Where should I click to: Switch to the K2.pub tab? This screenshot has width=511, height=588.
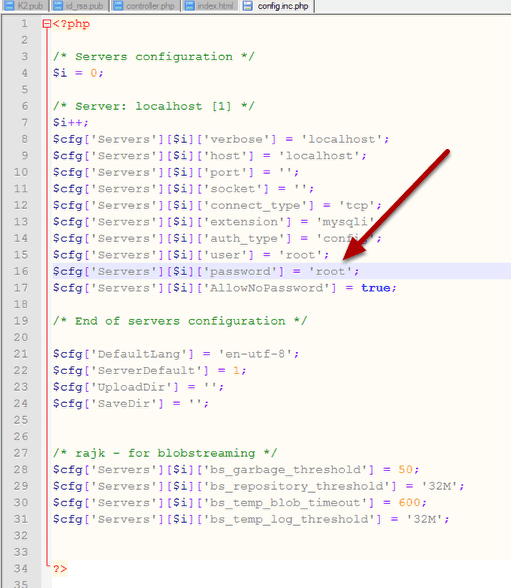click(x=24, y=6)
